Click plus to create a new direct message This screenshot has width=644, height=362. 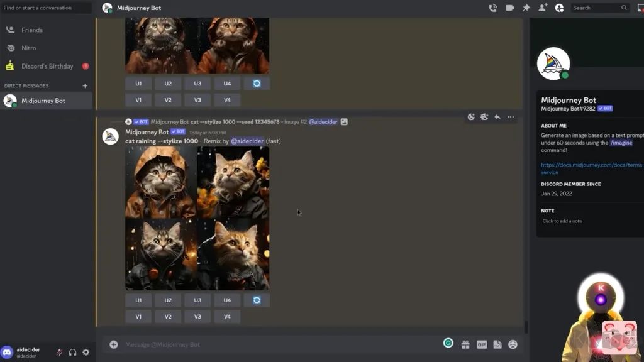point(85,86)
